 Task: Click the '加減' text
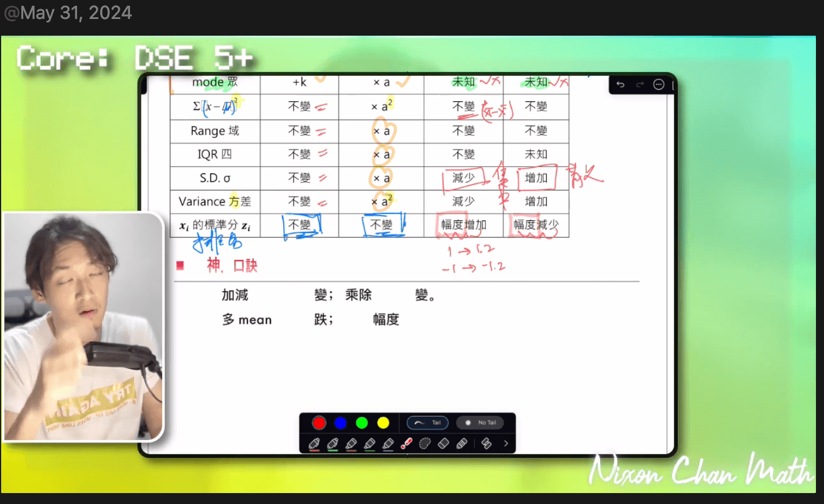(235, 295)
